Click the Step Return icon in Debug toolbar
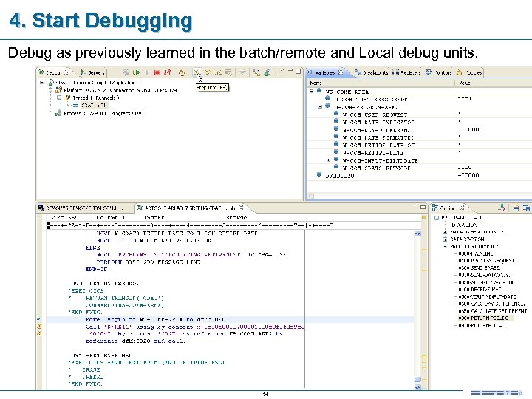The height and width of the screenshot is (399, 532). pyautogui.click(x=219, y=72)
